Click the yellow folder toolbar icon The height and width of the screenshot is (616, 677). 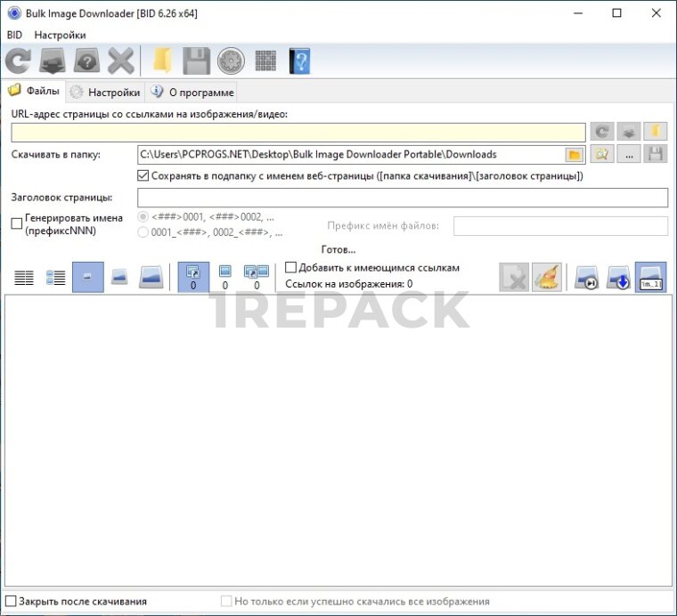click(x=161, y=61)
